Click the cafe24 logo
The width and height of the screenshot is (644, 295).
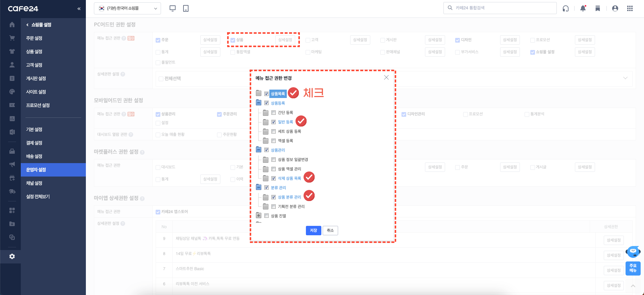[23, 9]
